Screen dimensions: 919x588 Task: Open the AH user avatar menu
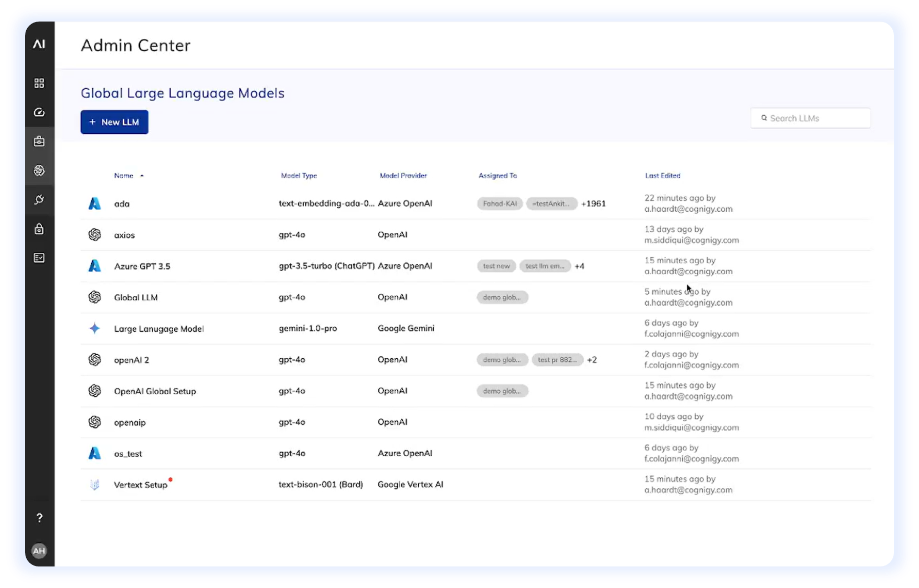pos(39,551)
